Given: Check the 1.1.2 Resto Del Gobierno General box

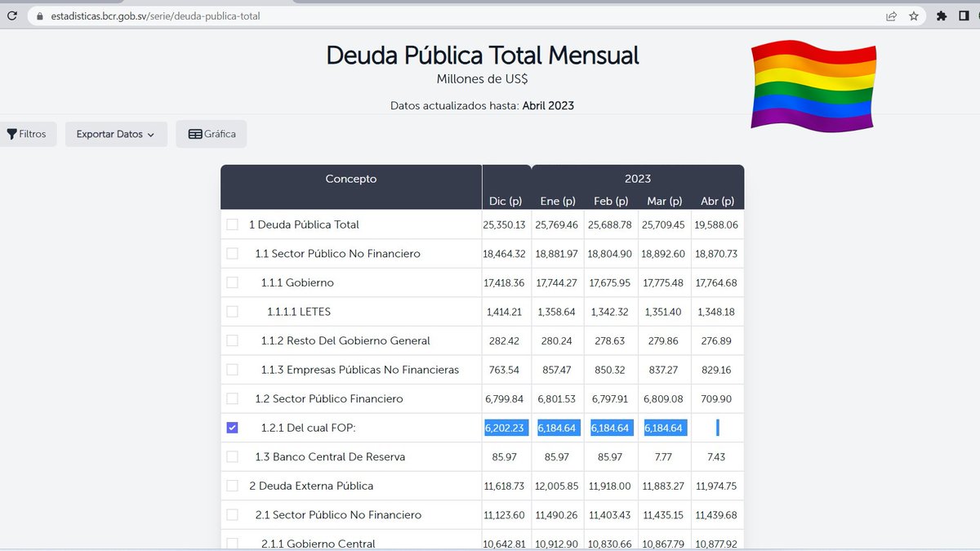Looking at the screenshot, I should click(233, 340).
